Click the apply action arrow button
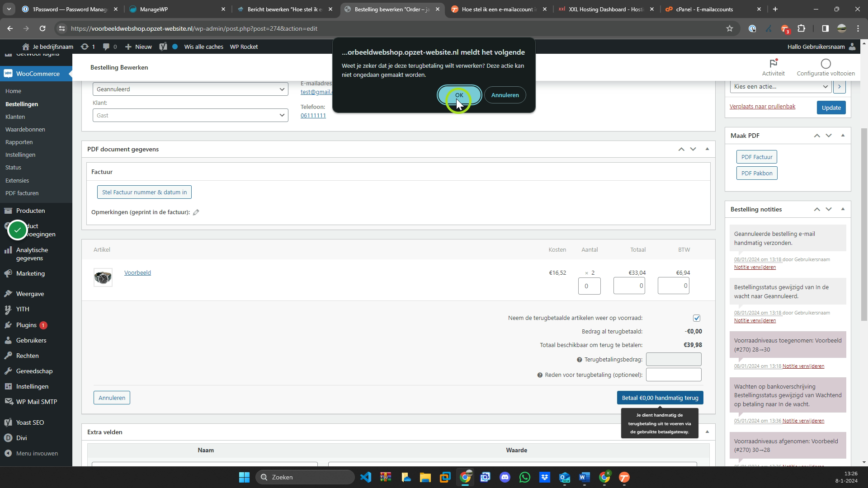The width and height of the screenshot is (868, 488). point(840,87)
